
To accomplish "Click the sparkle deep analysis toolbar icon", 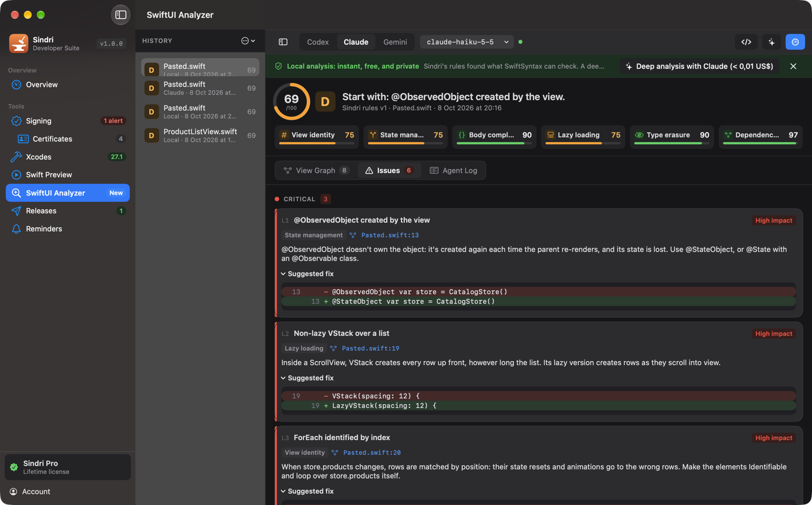I will click(x=771, y=42).
